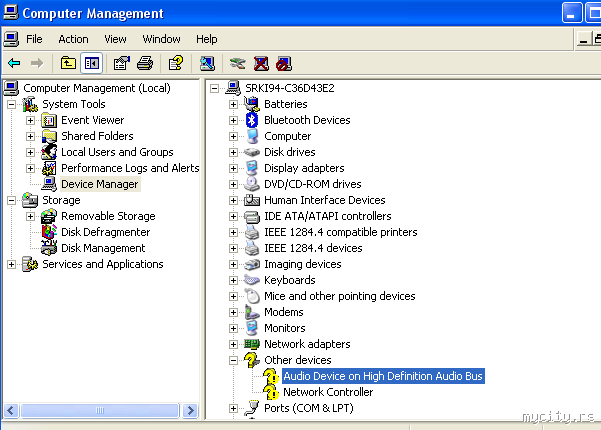The width and height of the screenshot is (601, 430).
Task: Click the Uninstall device toolbar icon
Action: pyautogui.click(x=261, y=63)
